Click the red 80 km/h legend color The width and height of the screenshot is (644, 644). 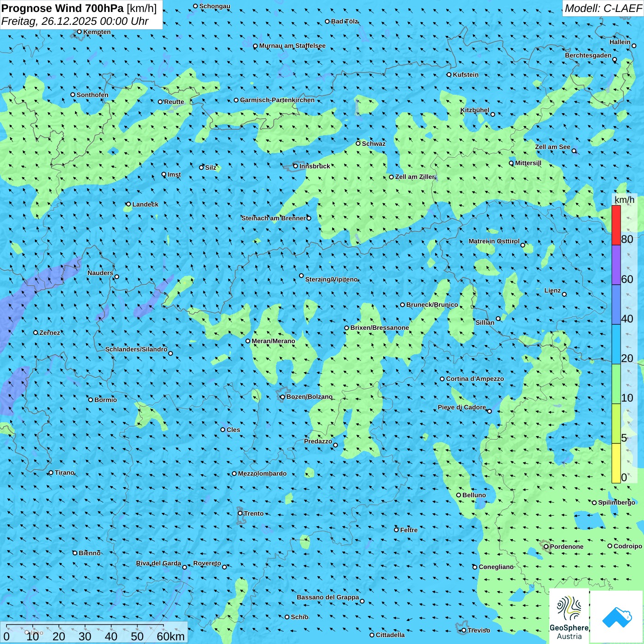click(x=616, y=225)
